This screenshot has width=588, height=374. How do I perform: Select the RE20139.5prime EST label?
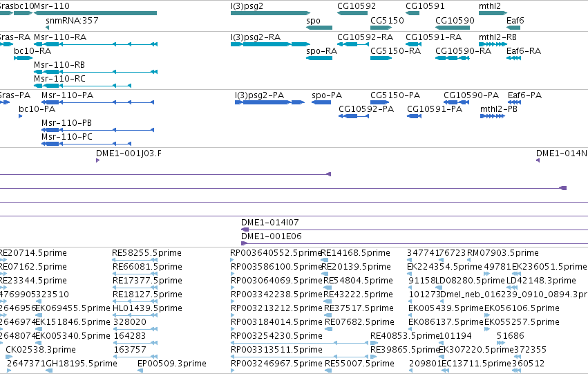tap(357, 267)
